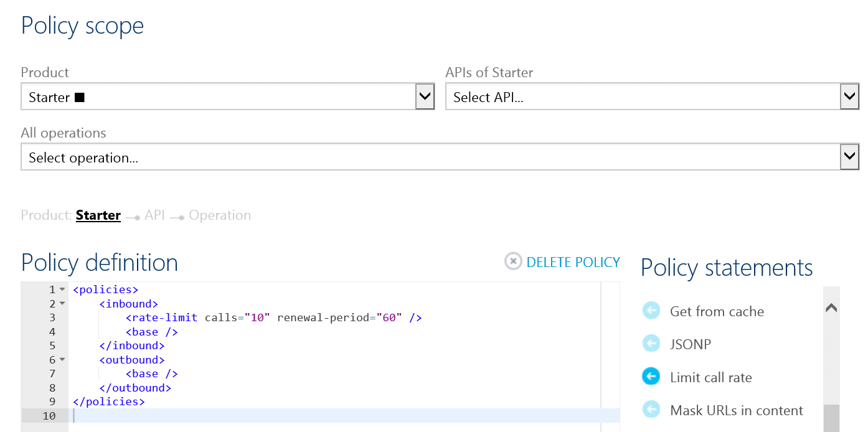868x432 pixels.
Task: Click the closing outbound tag on line 8
Action: click(135, 388)
